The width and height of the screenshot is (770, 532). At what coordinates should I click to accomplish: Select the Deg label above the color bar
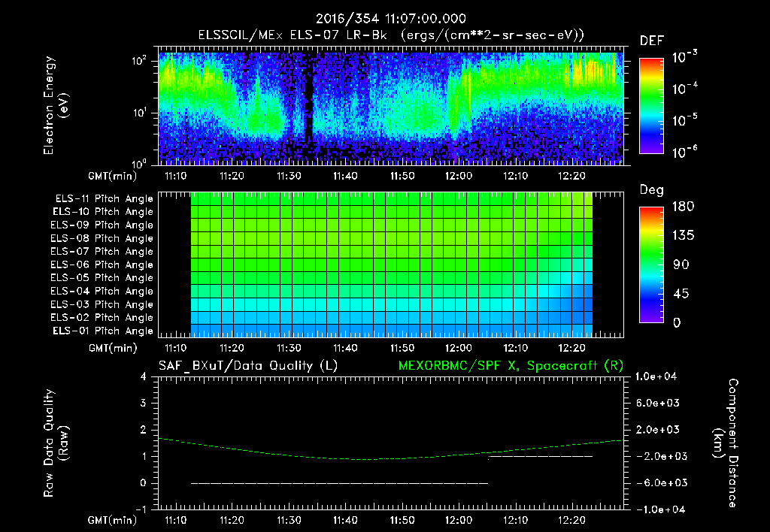tap(652, 190)
